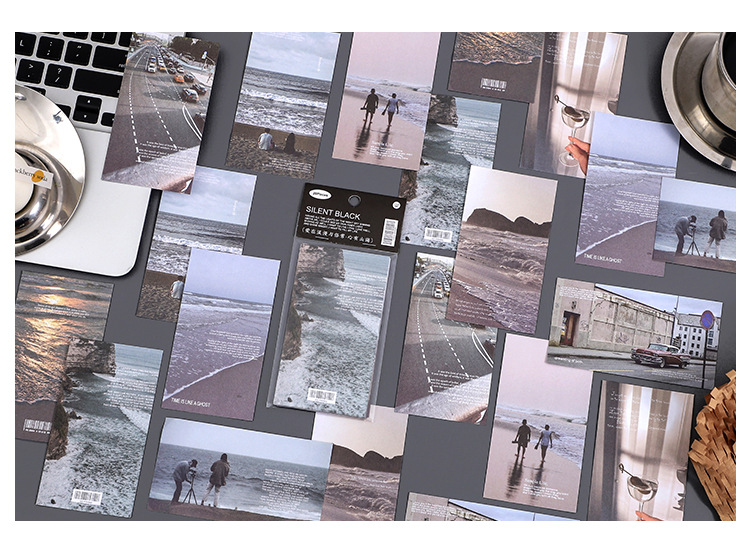Viewport: 750px width, 547px height.
Task: Select the wide photographers with tripod card along the bottom edge
Action: click(239, 469)
